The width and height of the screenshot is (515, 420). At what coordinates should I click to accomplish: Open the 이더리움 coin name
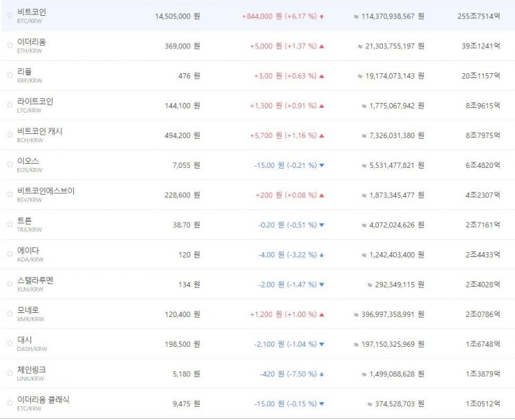pyautogui.click(x=32, y=42)
